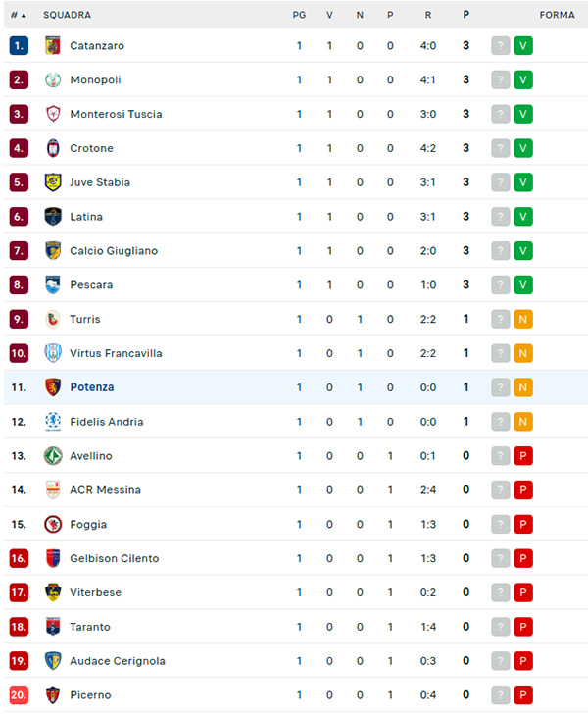
Task: Select the SQUADRA column header
Action: [x=68, y=15]
